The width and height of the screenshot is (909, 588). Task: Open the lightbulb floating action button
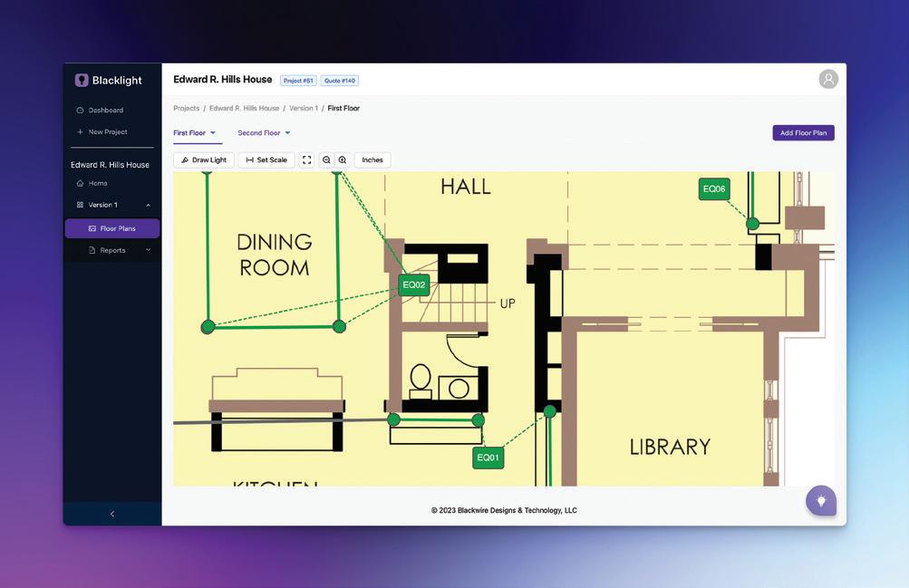tap(821, 500)
